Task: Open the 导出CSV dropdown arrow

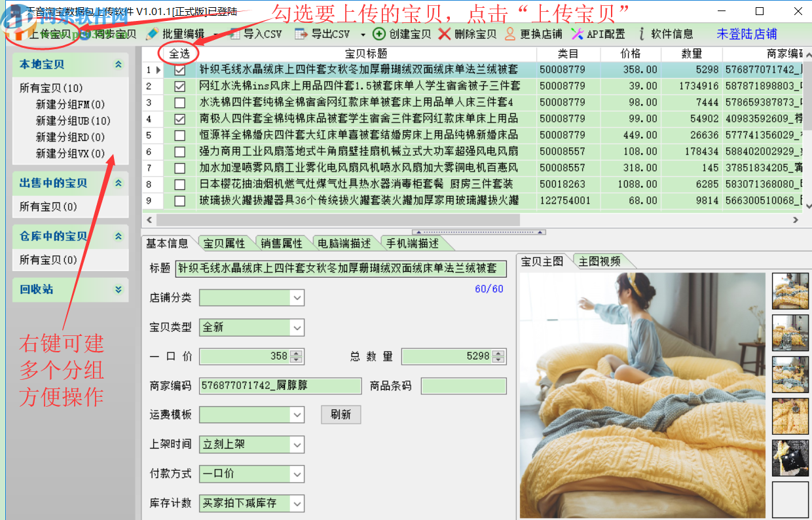Action: [x=363, y=35]
